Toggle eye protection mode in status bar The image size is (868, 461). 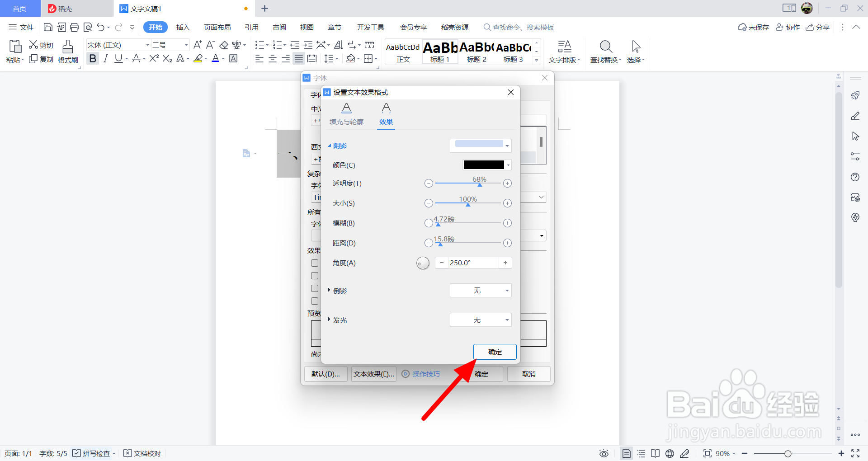[604, 453]
